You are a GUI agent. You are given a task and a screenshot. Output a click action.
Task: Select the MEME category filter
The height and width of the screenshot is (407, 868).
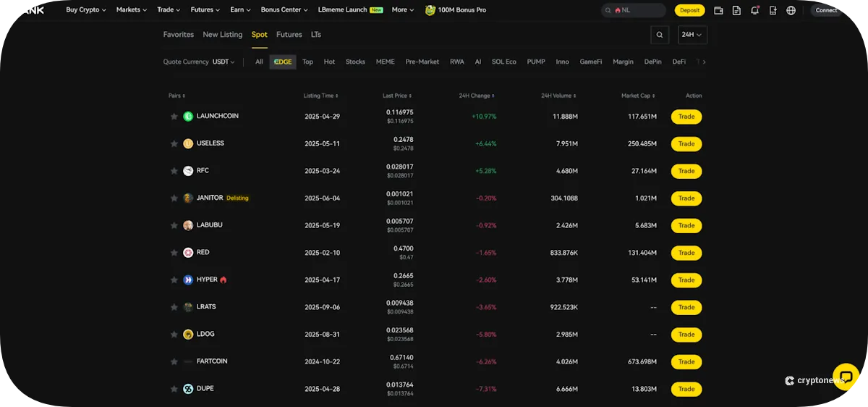(385, 62)
